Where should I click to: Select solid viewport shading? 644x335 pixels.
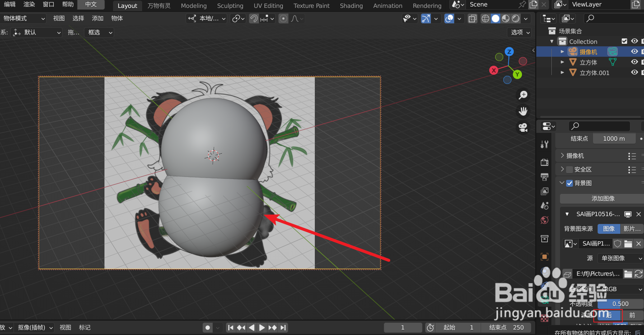point(495,19)
